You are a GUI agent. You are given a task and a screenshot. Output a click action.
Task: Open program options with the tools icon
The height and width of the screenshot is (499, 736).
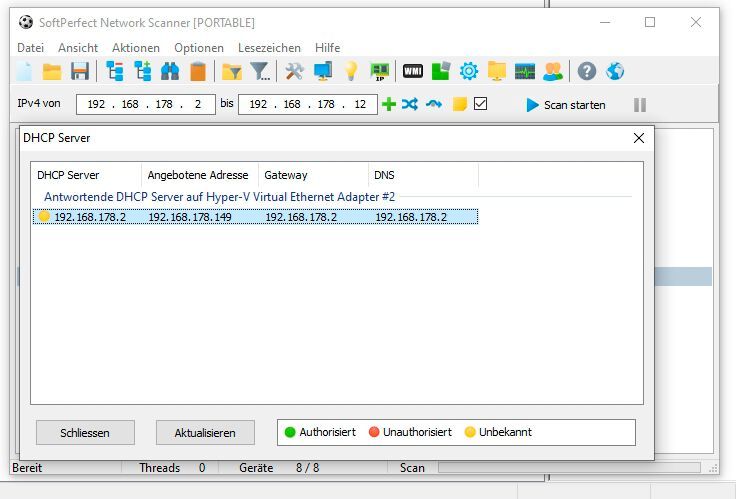point(294,71)
